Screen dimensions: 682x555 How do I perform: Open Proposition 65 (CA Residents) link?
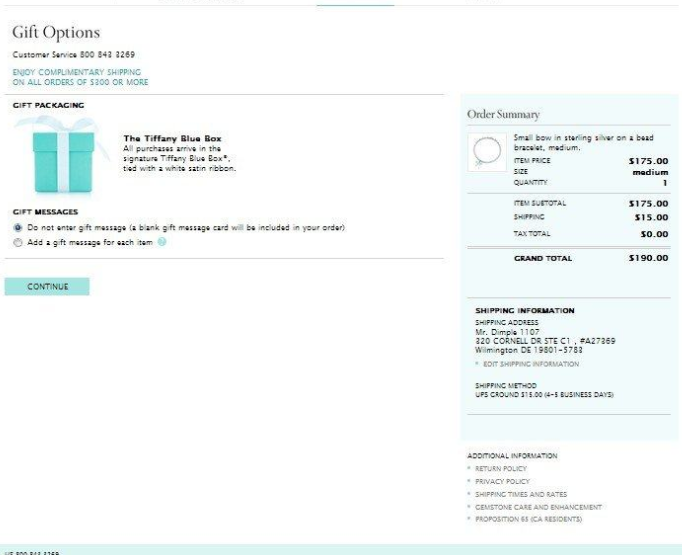pos(528,519)
